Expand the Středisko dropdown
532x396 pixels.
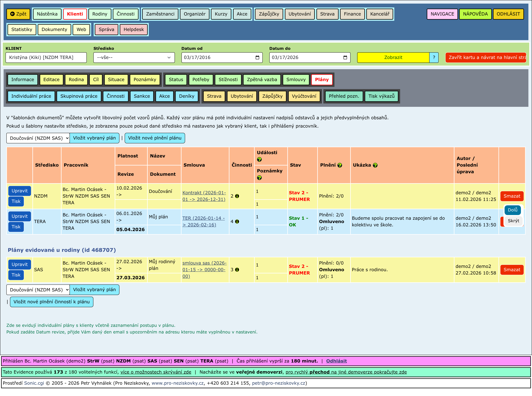click(134, 58)
